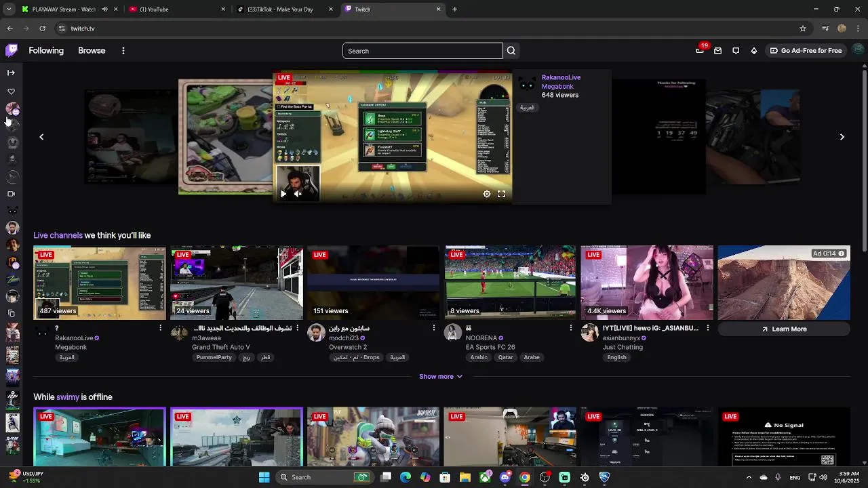Screen dimensions: 868x488
Task: Open Microsoft Edge from taskbar
Action: coord(406,477)
